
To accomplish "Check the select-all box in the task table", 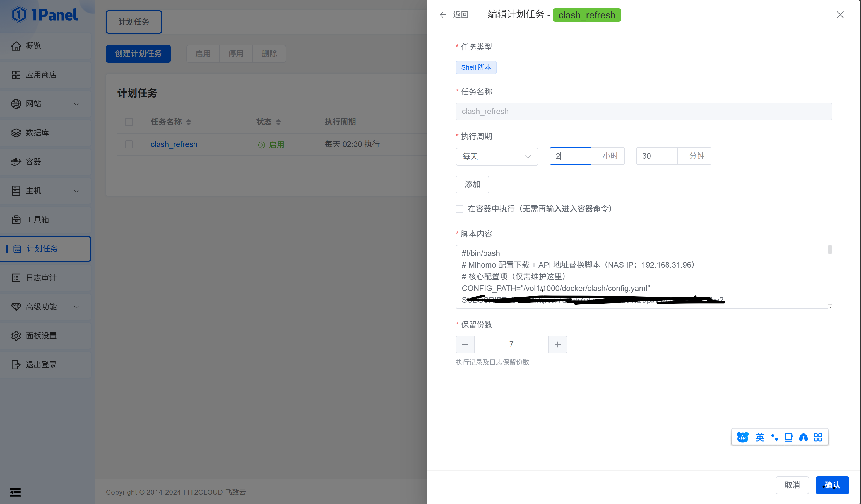I will pyautogui.click(x=129, y=122).
